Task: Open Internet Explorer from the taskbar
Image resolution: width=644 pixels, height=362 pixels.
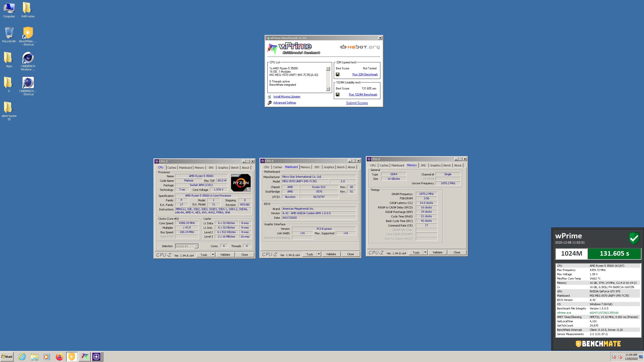Action: click(x=22, y=356)
